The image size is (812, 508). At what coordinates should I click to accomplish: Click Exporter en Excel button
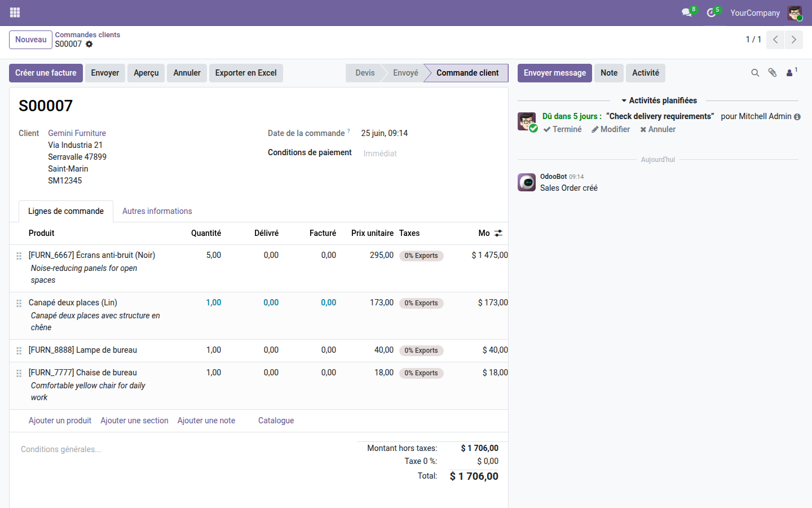(x=246, y=73)
